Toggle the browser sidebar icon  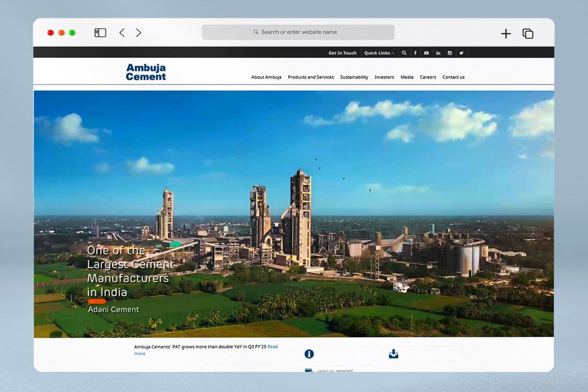click(x=100, y=33)
